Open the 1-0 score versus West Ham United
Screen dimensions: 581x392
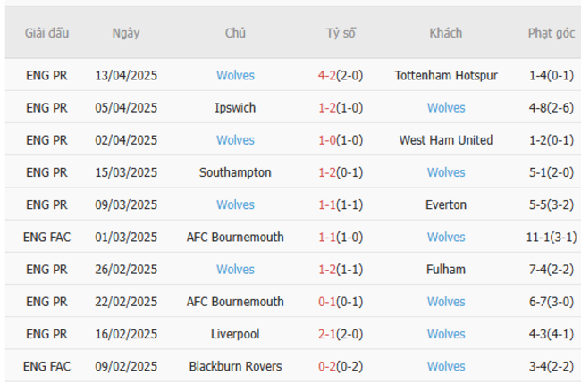(x=327, y=140)
